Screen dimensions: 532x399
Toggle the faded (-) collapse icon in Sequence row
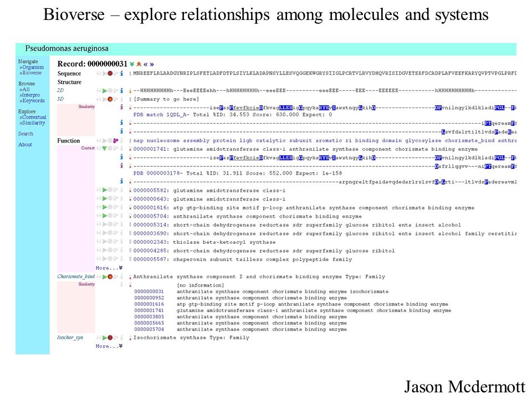point(99,73)
